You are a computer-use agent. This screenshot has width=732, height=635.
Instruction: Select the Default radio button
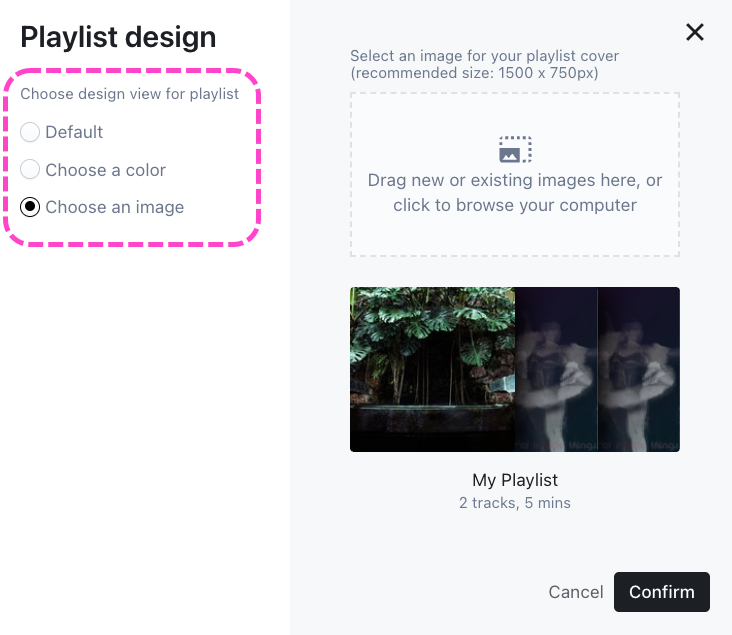coord(30,132)
